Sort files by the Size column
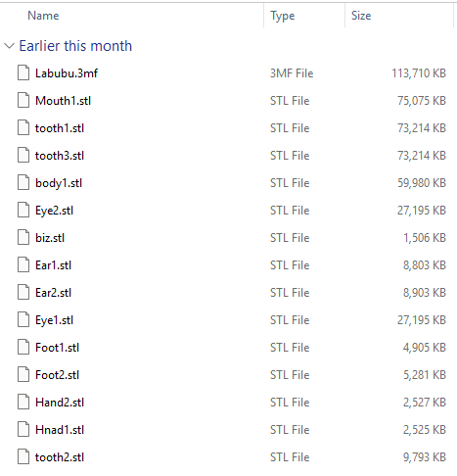Viewport: 457px width, 476px height. tap(361, 16)
